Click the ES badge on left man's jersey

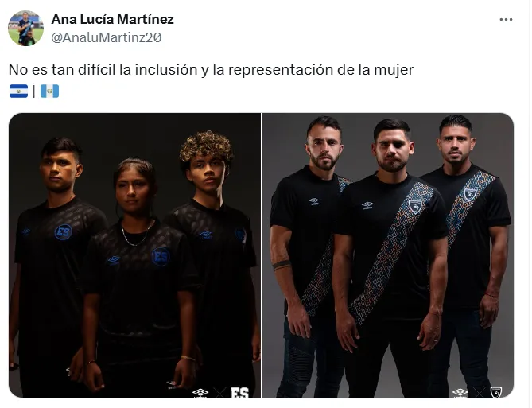pyautogui.click(x=64, y=232)
